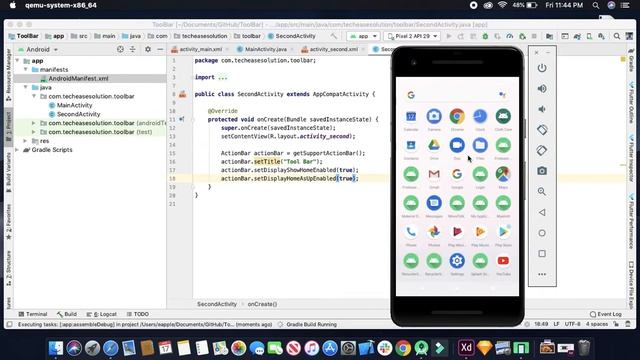
Task: Click the Make Project hammer icon
Action: click(334, 36)
